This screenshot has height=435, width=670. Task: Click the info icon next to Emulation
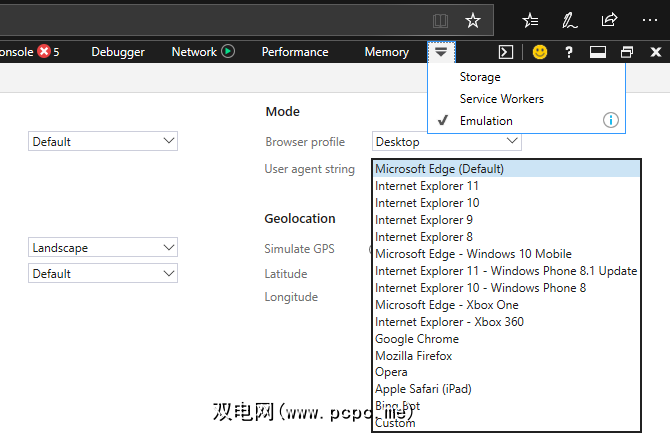(x=610, y=121)
